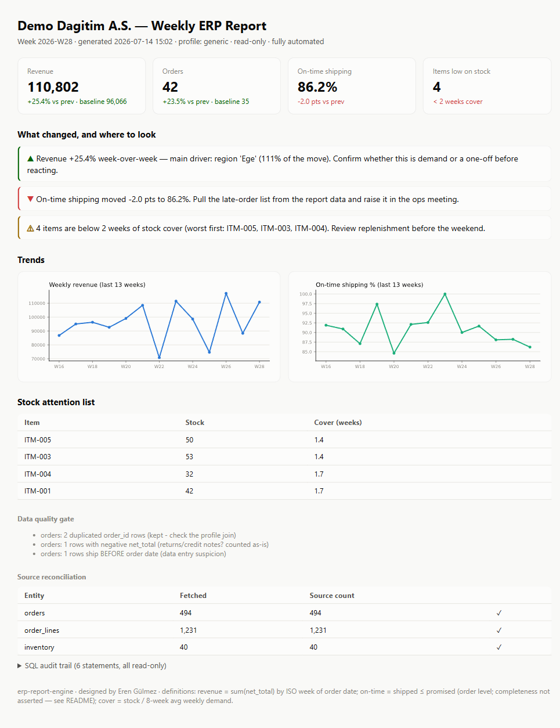The width and height of the screenshot is (560, 728).
Task: Click stock value 50 for ITM-005
Action: pos(189,440)
